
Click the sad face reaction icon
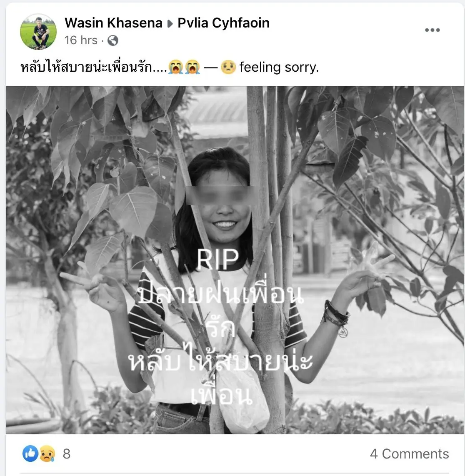point(46,453)
